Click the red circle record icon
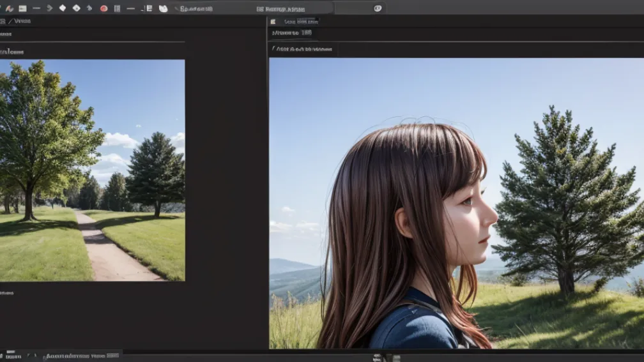 [104, 8]
